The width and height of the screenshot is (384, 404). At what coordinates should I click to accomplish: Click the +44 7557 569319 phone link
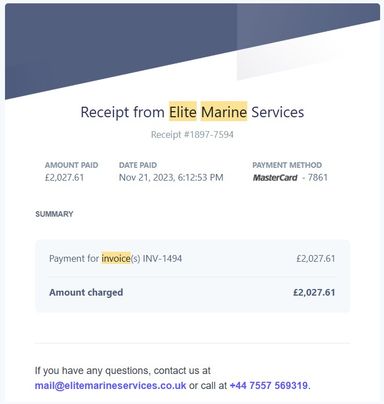tap(269, 386)
